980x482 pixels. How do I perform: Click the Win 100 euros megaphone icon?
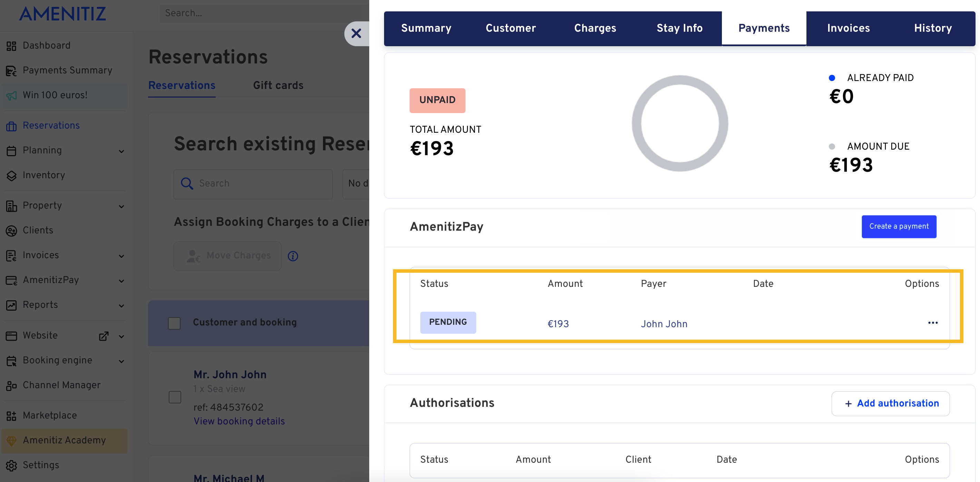click(11, 96)
